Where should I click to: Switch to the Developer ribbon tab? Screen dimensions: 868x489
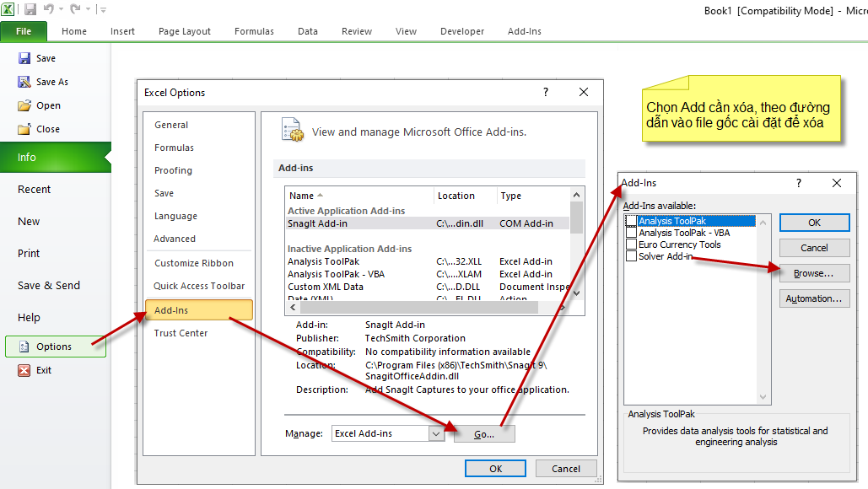[461, 31]
